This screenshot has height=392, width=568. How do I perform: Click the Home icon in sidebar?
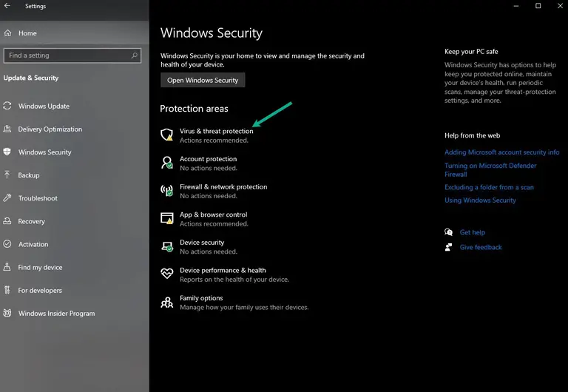click(7, 33)
